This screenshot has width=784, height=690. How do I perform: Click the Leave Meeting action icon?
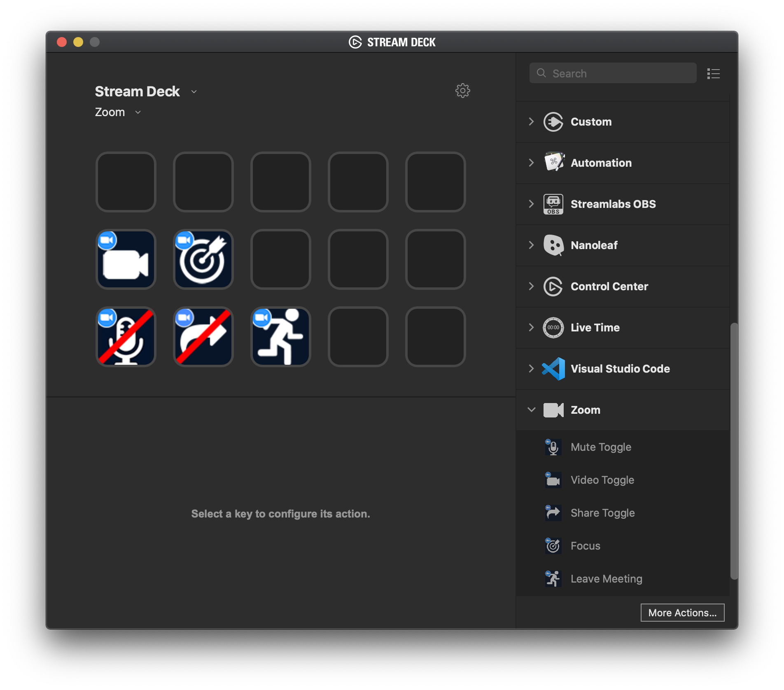tap(553, 579)
